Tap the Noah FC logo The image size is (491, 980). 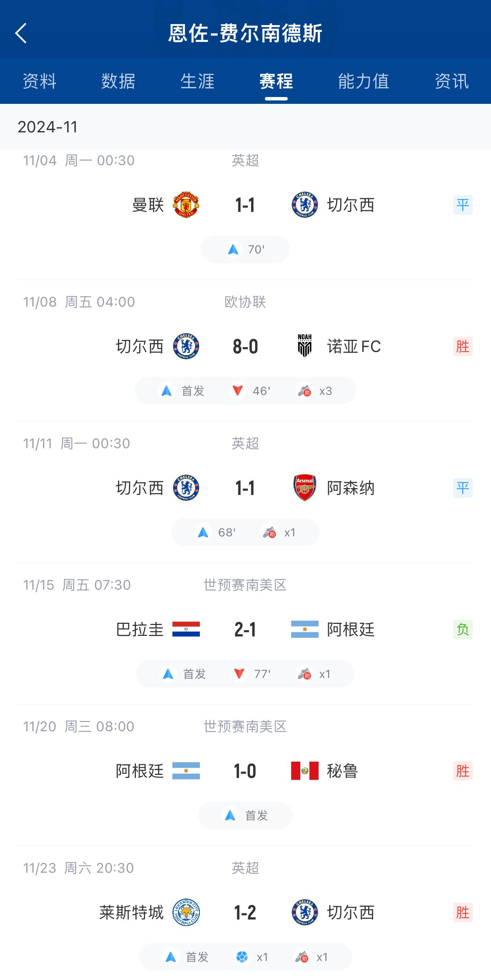click(x=304, y=346)
